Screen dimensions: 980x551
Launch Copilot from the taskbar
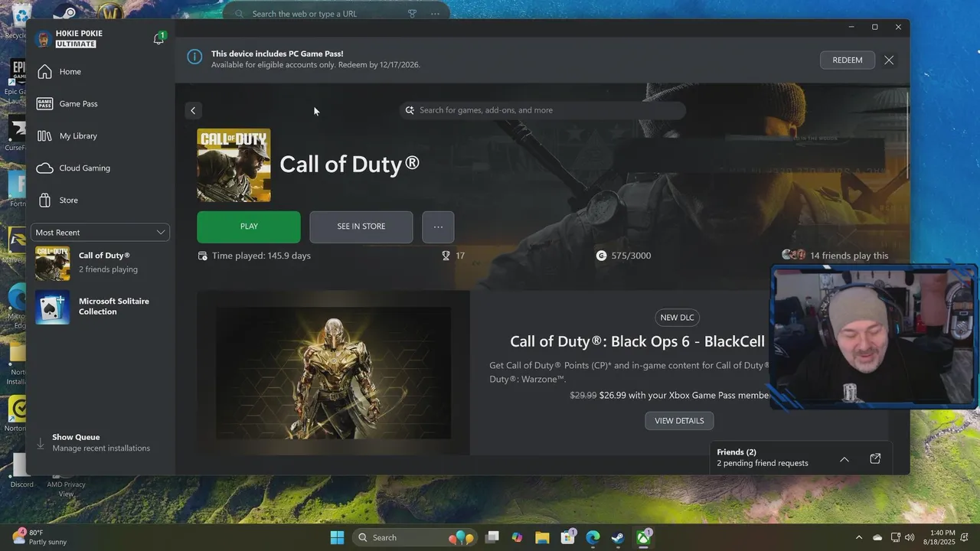tap(517, 537)
